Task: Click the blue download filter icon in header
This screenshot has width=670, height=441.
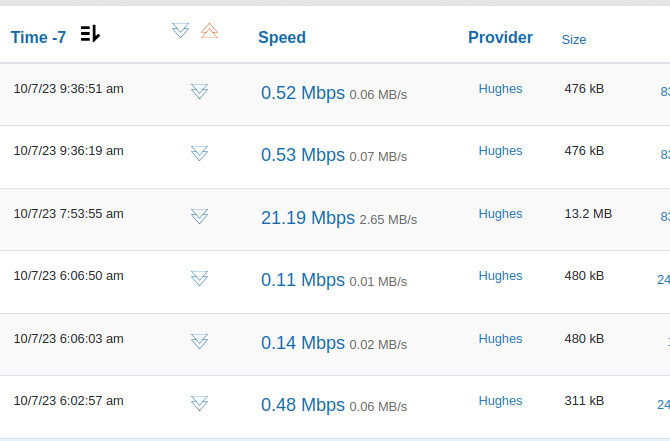Action: tap(180, 31)
